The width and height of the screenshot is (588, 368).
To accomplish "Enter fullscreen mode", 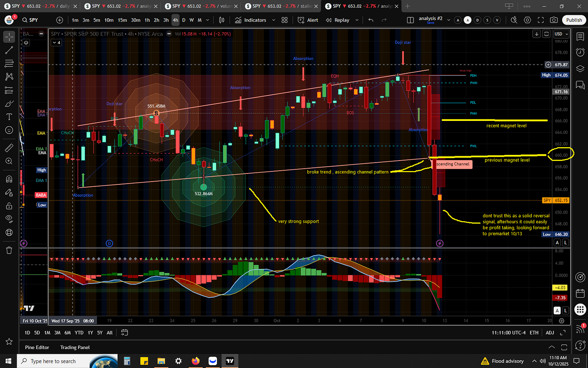I will pyautogui.click(x=541, y=20).
